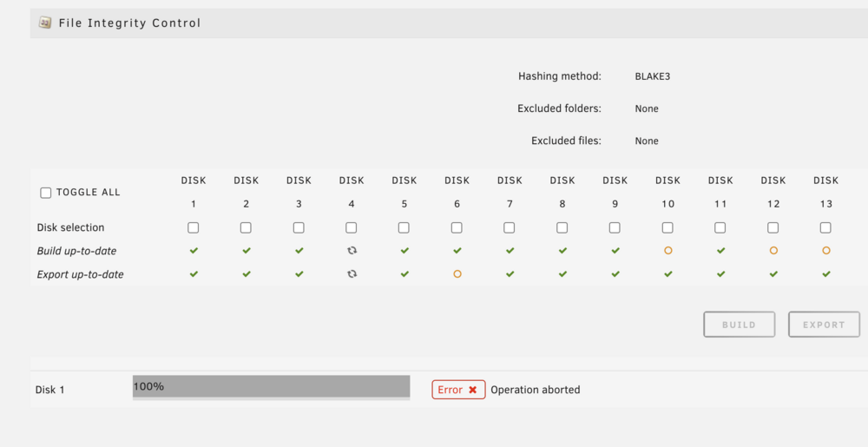Click Disk 1 build green checkmark icon
Image resolution: width=868 pixels, height=447 pixels.
pos(194,251)
